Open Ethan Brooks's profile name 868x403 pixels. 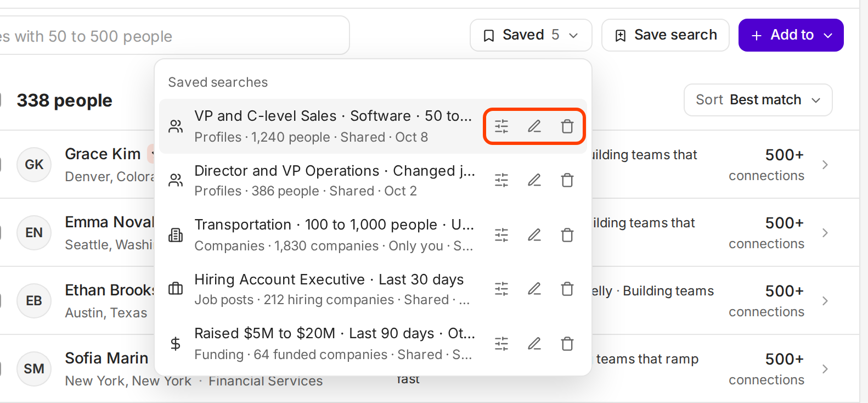tap(109, 290)
